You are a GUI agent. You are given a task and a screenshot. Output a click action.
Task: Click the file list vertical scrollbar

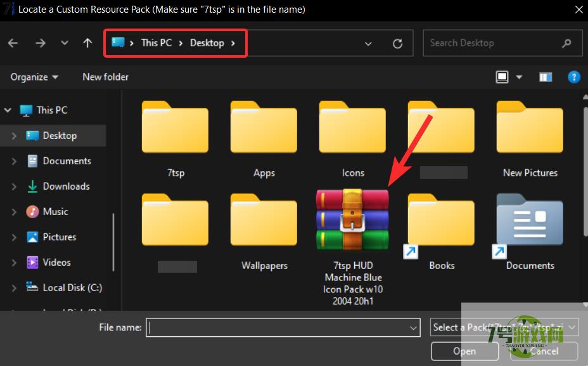(x=585, y=172)
